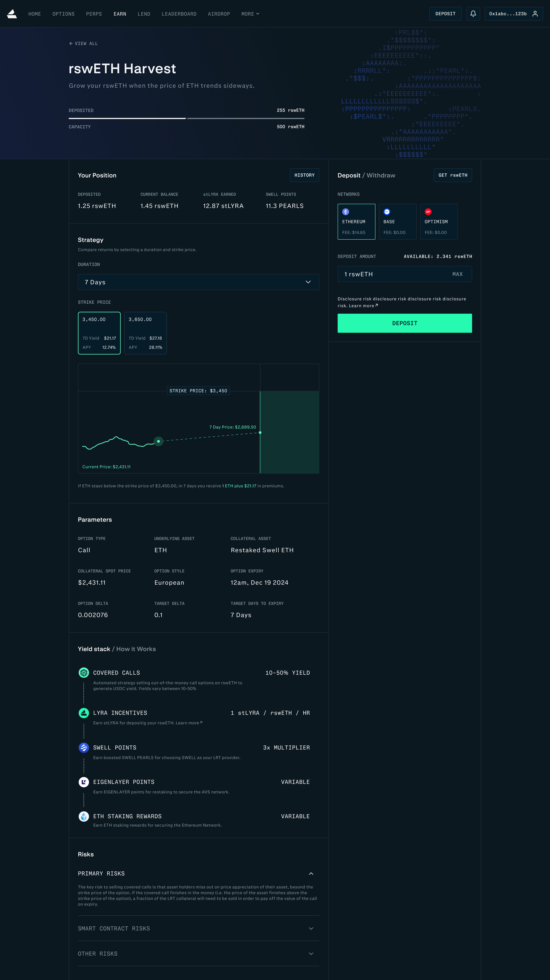Click the Lyra Incentives icon
Screen dimensions: 550x980
[x=84, y=712]
